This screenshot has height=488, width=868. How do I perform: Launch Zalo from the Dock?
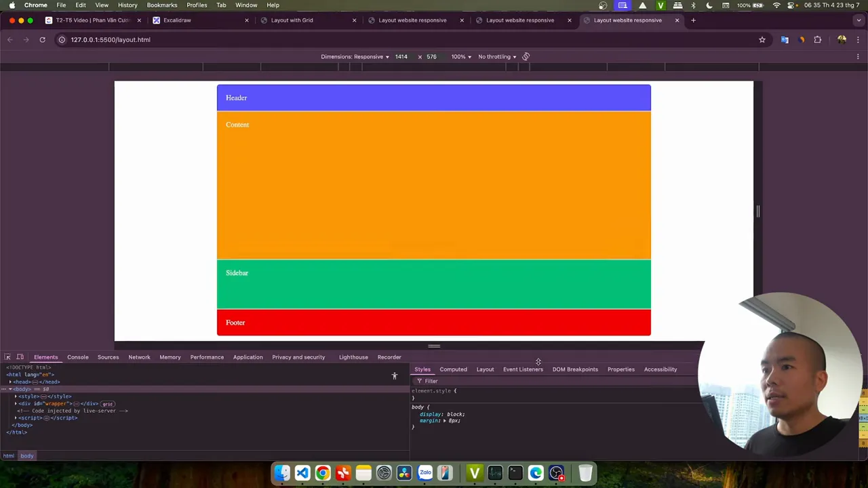[x=425, y=472]
